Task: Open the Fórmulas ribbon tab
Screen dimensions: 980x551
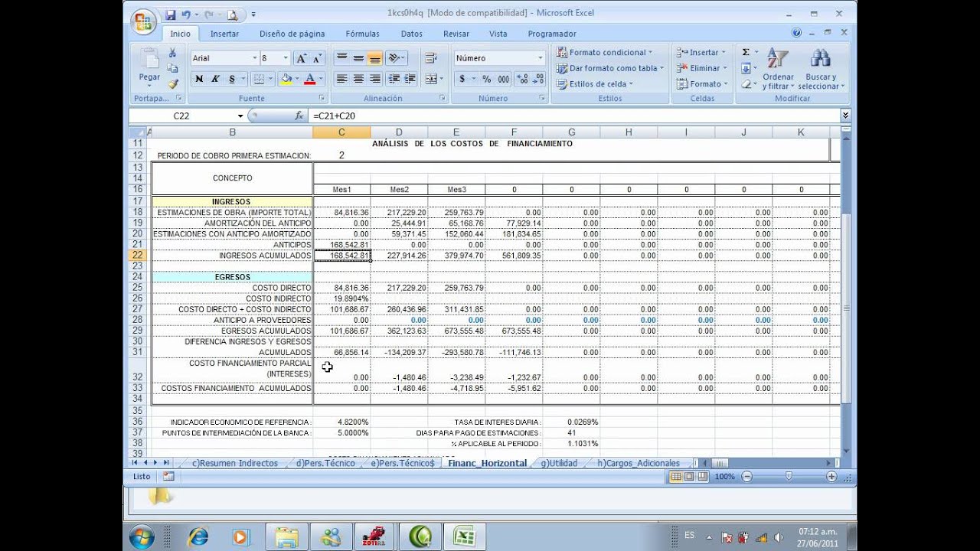Action: 362,34
